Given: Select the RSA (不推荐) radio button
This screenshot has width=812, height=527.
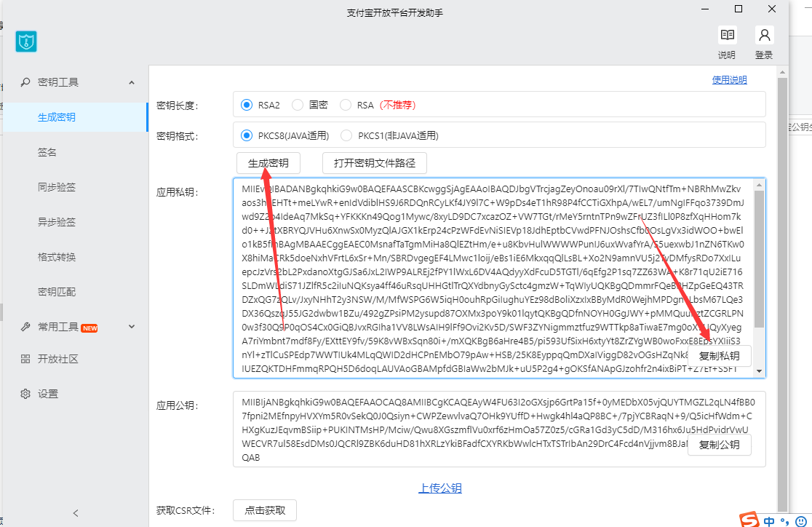Looking at the screenshot, I should (x=345, y=104).
